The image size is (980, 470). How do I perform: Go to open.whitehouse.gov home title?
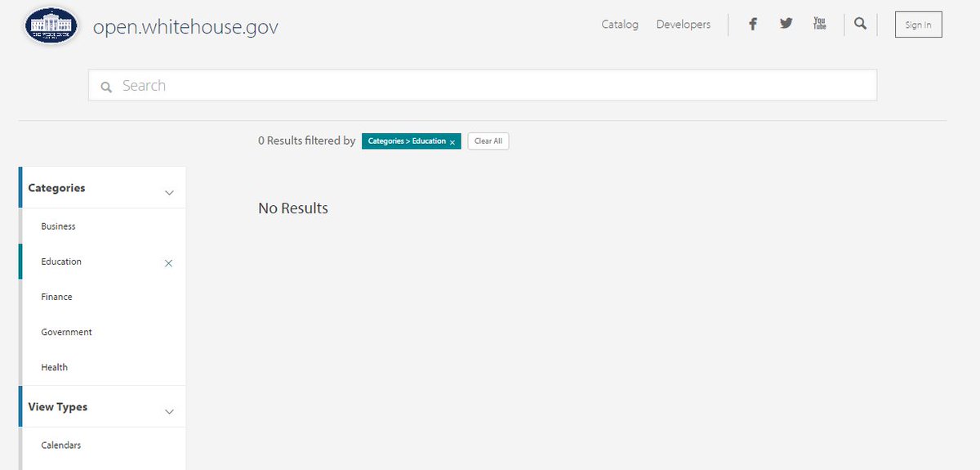point(185,26)
